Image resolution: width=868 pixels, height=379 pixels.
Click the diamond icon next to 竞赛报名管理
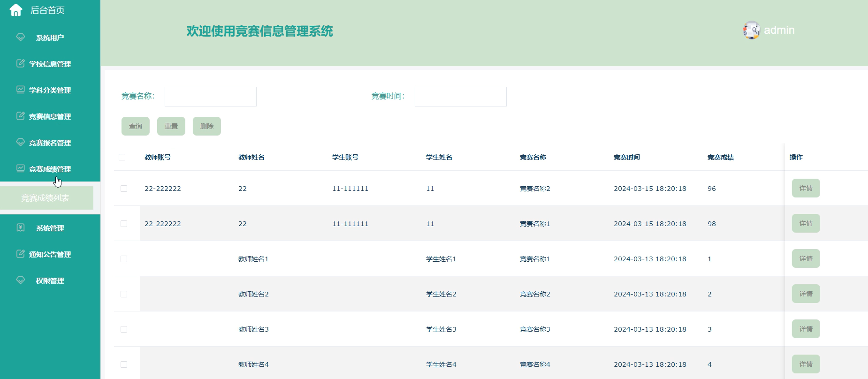coord(21,142)
